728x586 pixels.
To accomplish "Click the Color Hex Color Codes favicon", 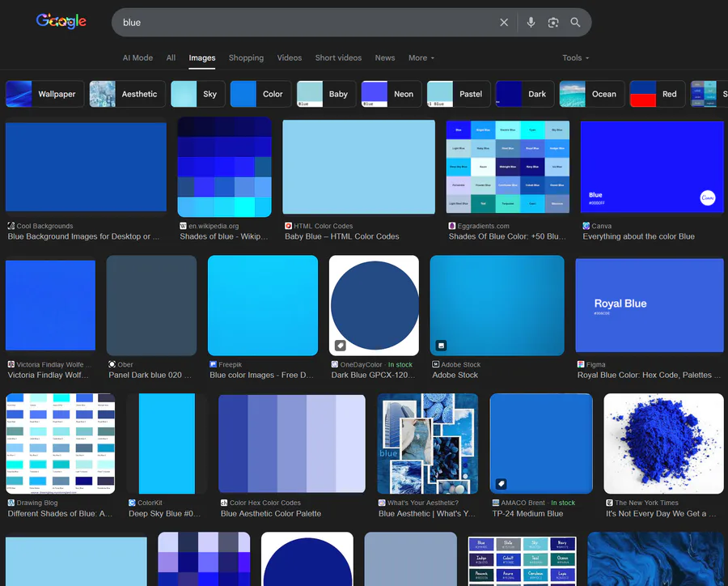I will tap(224, 503).
